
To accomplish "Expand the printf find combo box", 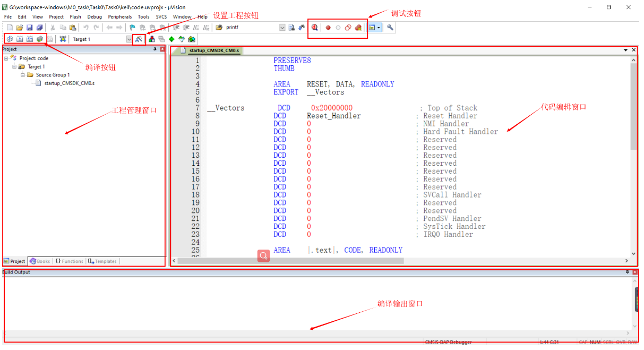I will [282, 28].
